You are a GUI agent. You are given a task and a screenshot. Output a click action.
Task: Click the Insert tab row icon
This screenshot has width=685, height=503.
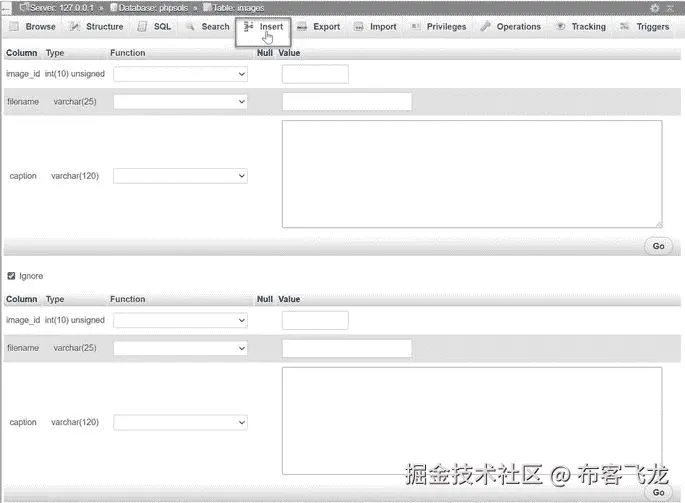click(x=248, y=26)
